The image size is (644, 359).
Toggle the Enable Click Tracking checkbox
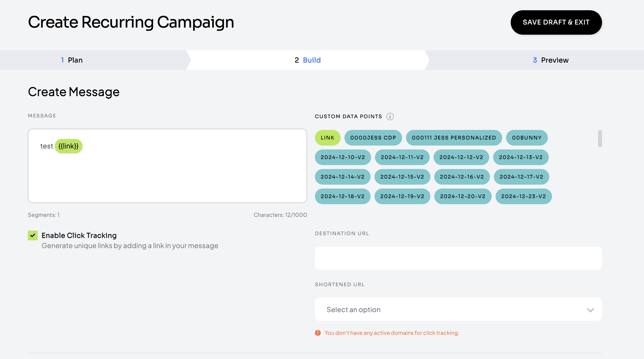click(x=33, y=235)
